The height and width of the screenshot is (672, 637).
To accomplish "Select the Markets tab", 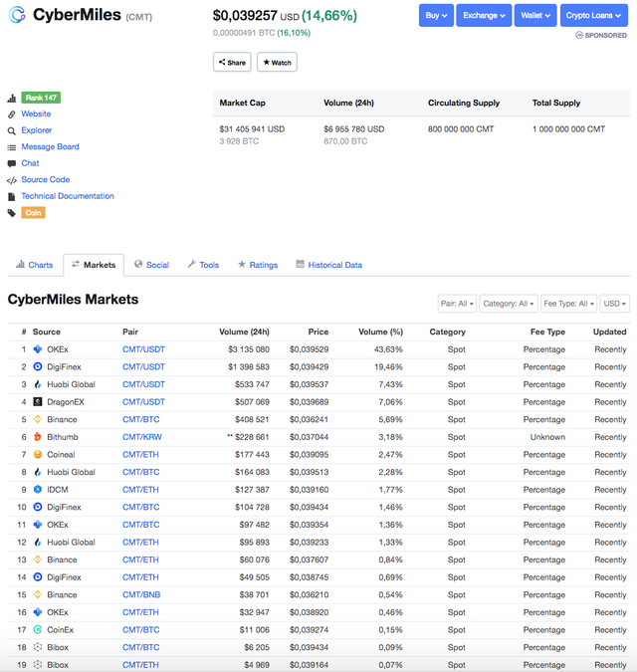I will tap(94, 265).
